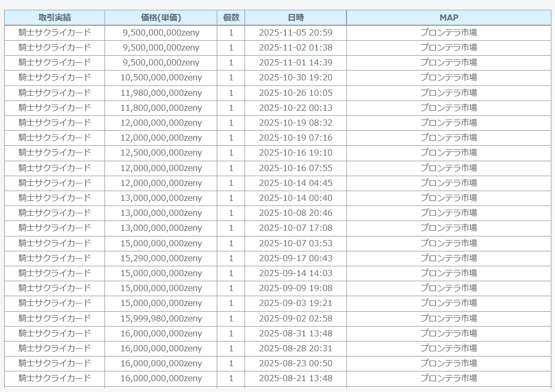Click the 取引実績 column header

[55, 18]
